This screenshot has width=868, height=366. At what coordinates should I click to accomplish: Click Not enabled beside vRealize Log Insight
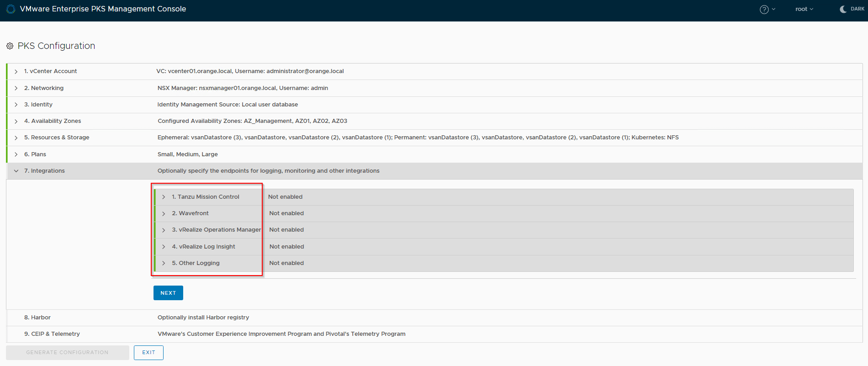pos(286,247)
